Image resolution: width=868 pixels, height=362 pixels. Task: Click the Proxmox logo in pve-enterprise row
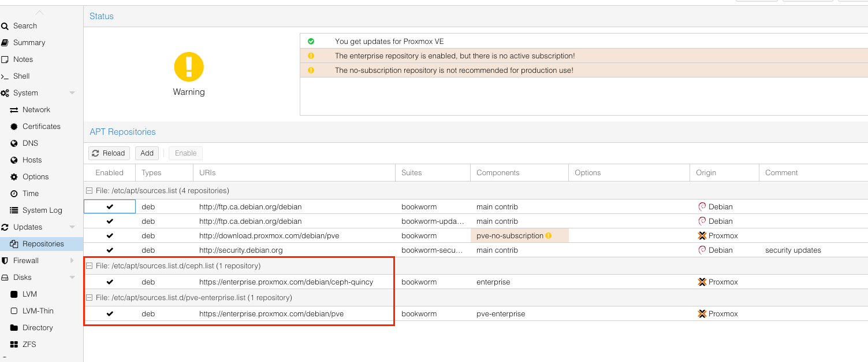(x=702, y=313)
